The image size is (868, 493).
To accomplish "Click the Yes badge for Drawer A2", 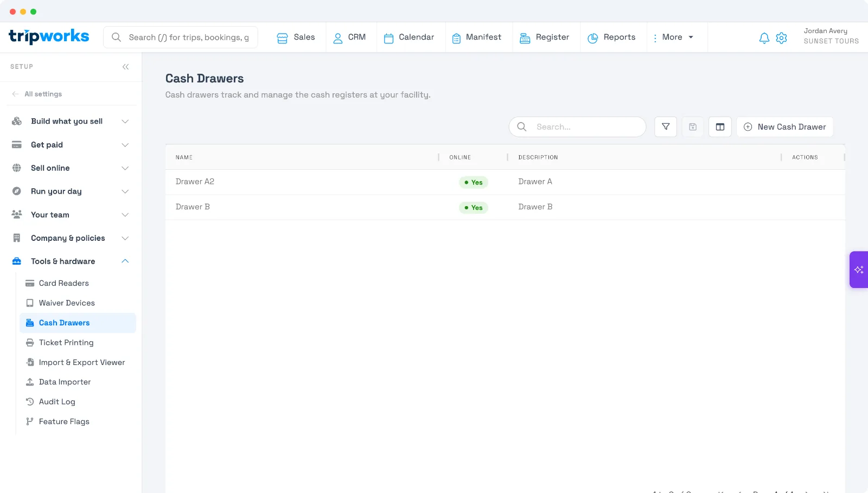I will (x=474, y=182).
